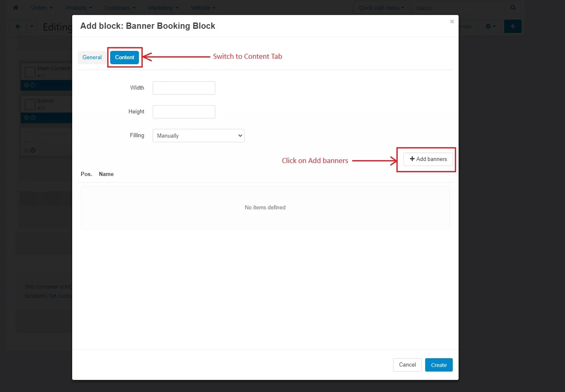Click the Search field in top bar

click(x=459, y=8)
